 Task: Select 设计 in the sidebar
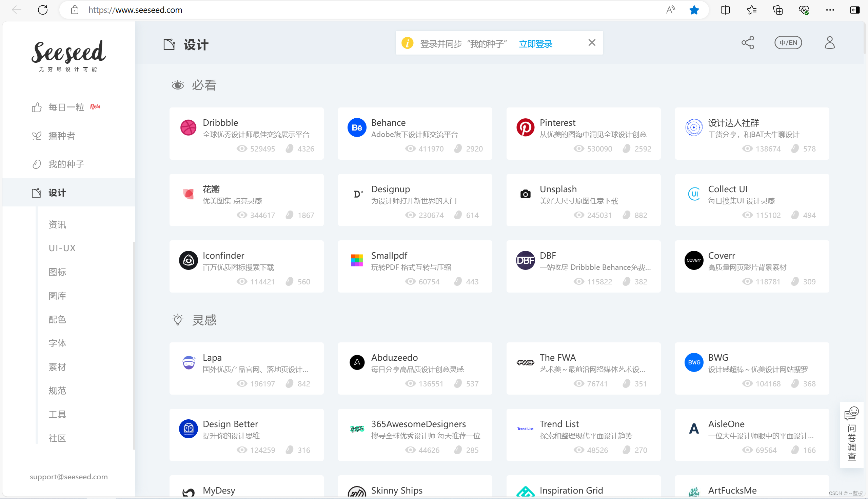[68, 192]
